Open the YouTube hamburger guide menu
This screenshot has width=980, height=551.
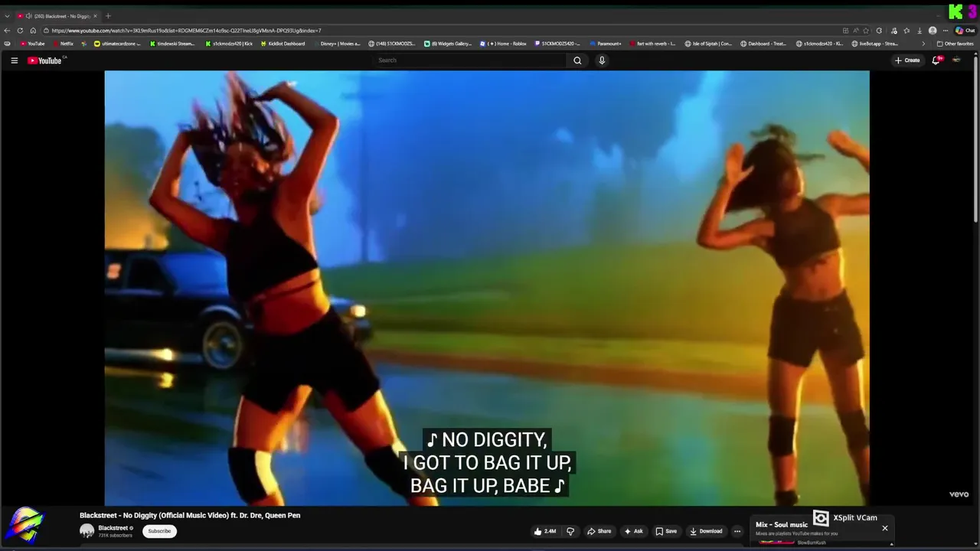pyautogui.click(x=14, y=60)
